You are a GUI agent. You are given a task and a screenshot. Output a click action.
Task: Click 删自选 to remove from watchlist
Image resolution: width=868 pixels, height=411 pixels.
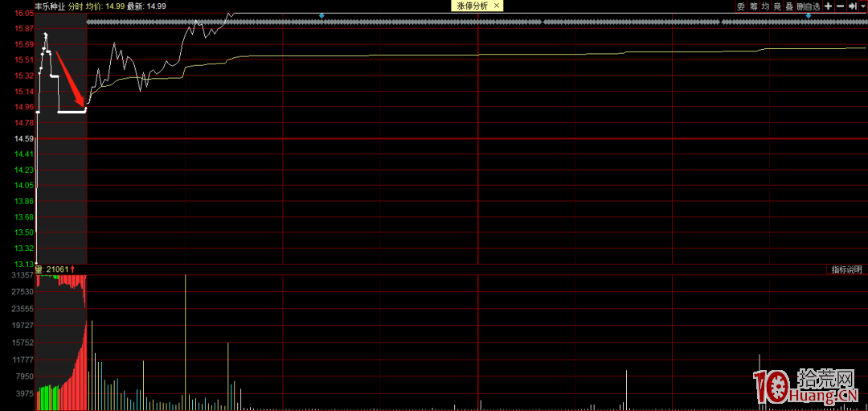[x=808, y=6]
